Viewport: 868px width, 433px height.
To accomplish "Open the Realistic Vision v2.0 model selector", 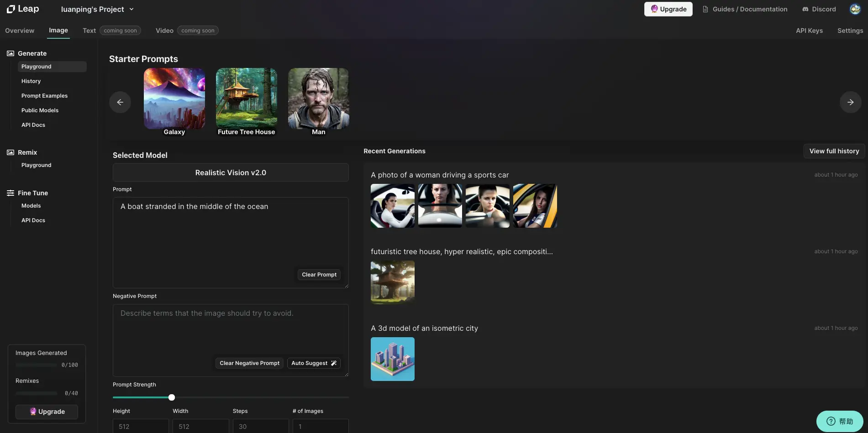I will [231, 173].
